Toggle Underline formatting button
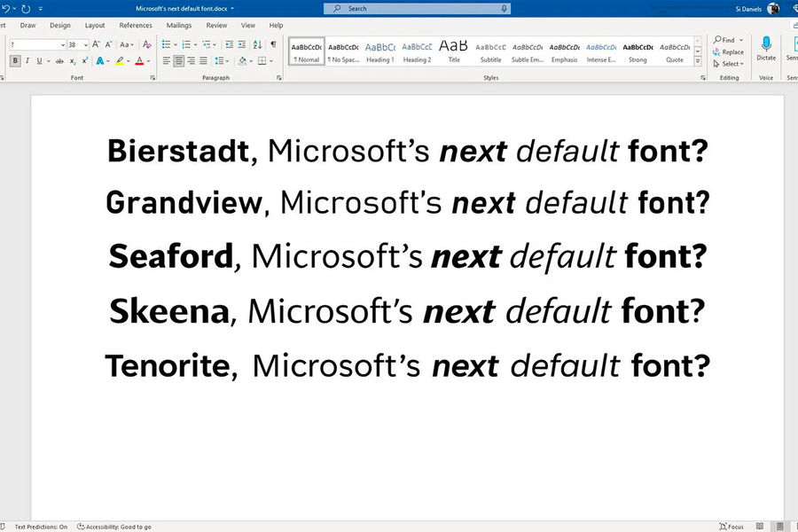 point(39,61)
